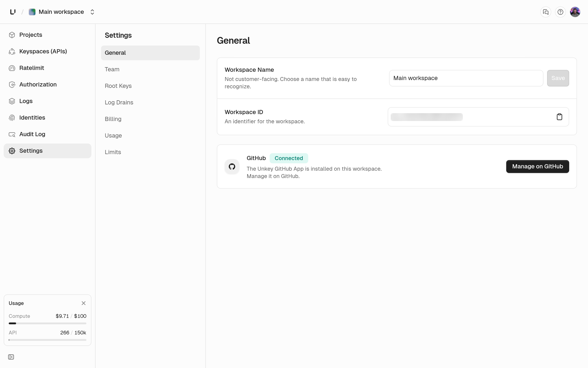588x368 pixels.
Task: Click the Save button
Action: 558,78
